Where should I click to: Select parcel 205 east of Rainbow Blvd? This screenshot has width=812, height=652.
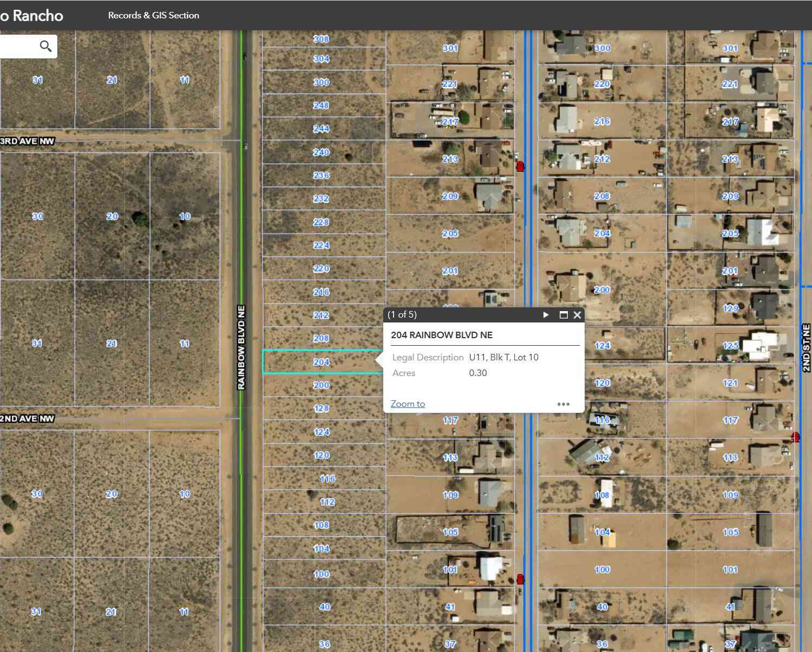pyautogui.click(x=450, y=234)
